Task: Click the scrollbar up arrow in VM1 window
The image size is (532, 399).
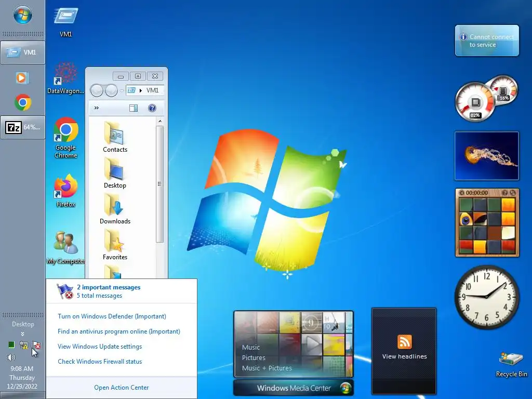Action: point(160,121)
